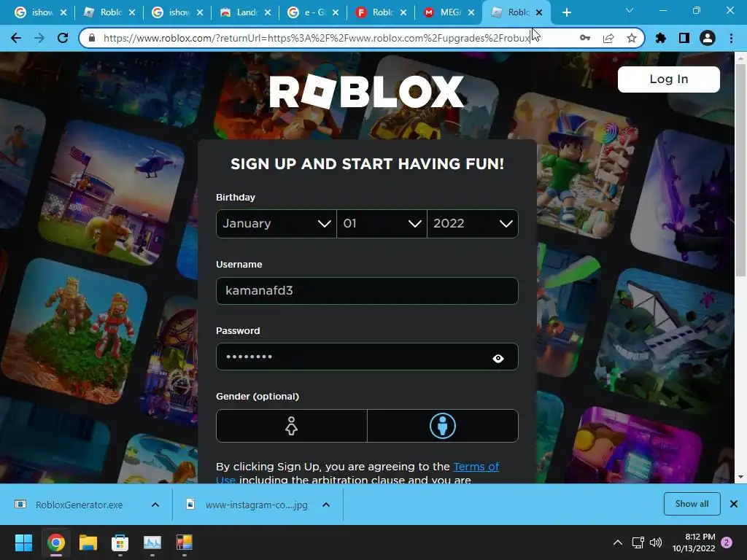Open the notifications badge showing 2
The width and height of the screenshot is (747, 560).
(x=727, y=542)
